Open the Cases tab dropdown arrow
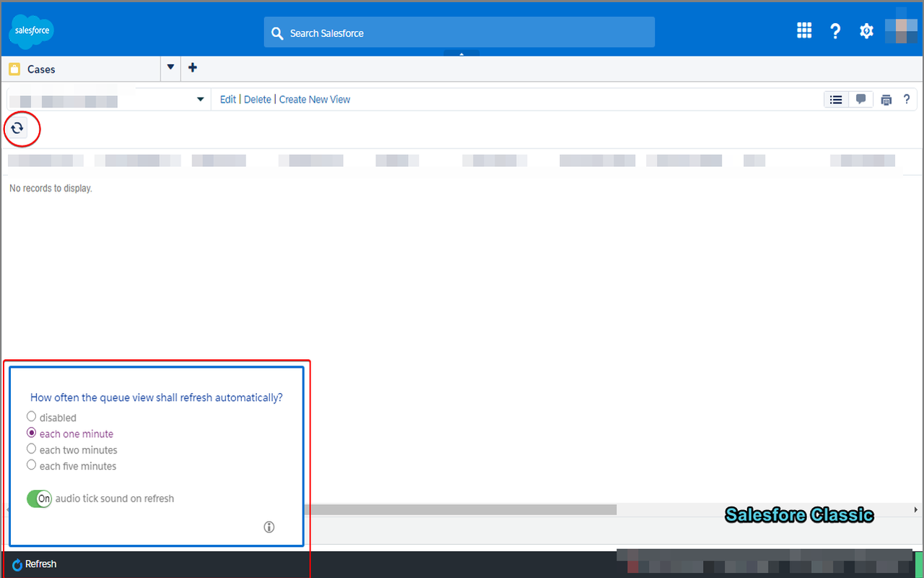 [x=170, y=67]
